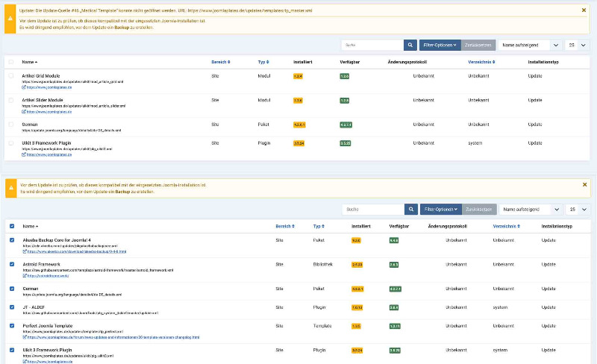Viewport: 597px width, 364px height.
Task: Click the 'JT - ALDEF' extension name
Action: coord(34,307)
